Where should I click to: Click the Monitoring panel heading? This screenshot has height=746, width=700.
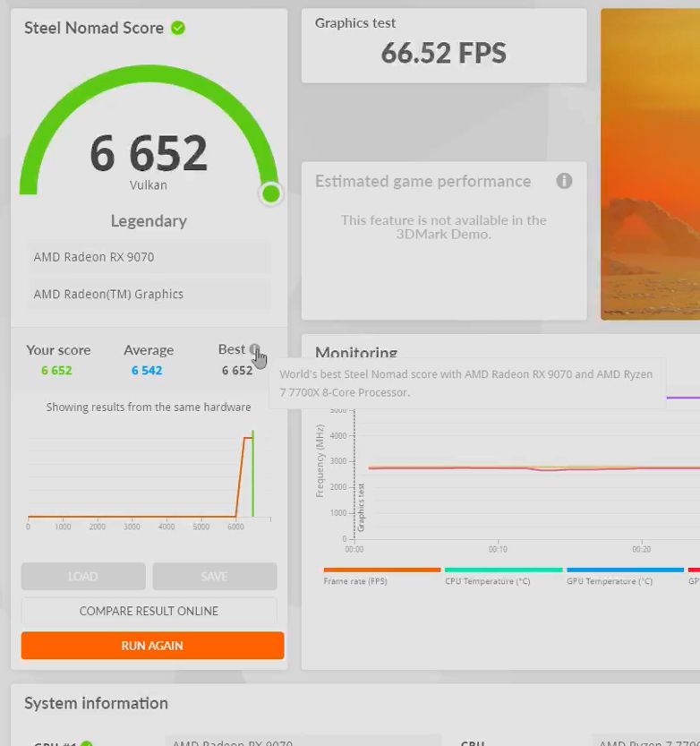click(356, 352)
